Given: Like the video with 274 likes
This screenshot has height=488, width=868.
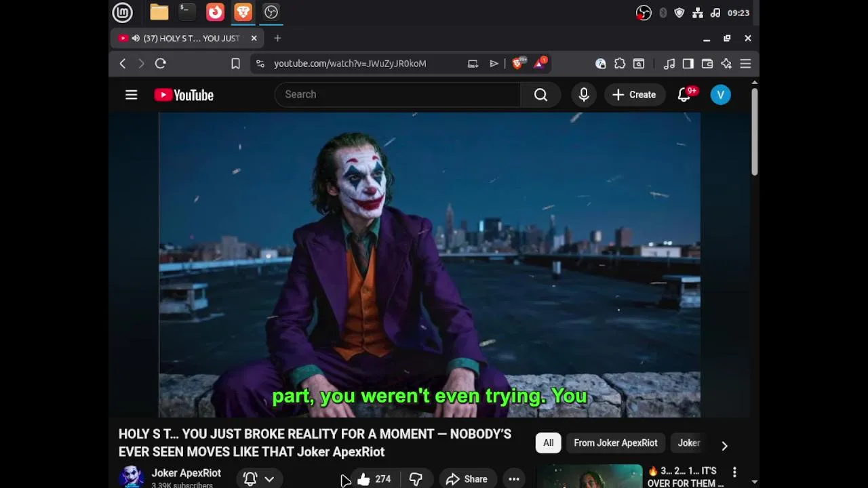Looking at the screenshot, I should pos(374,479).
